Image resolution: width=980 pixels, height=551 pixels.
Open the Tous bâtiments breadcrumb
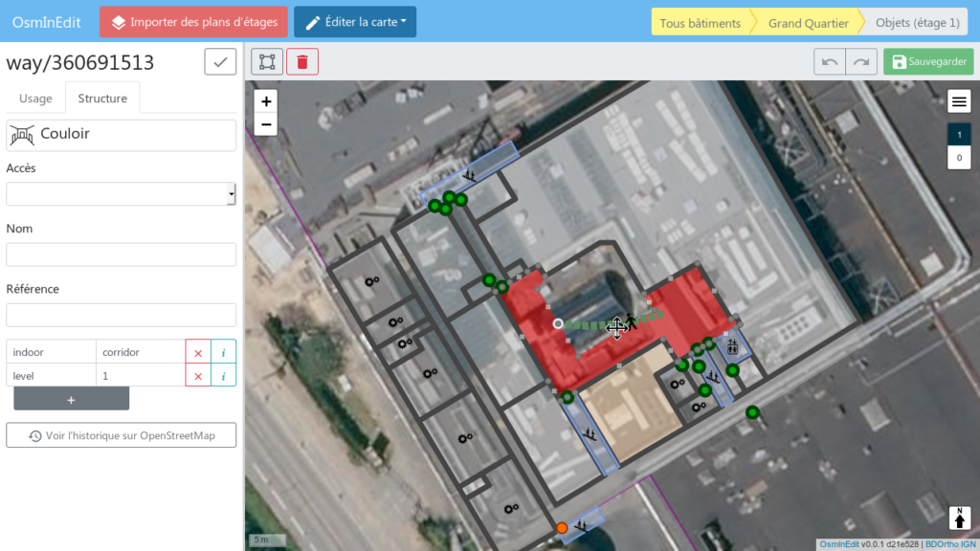702,21
